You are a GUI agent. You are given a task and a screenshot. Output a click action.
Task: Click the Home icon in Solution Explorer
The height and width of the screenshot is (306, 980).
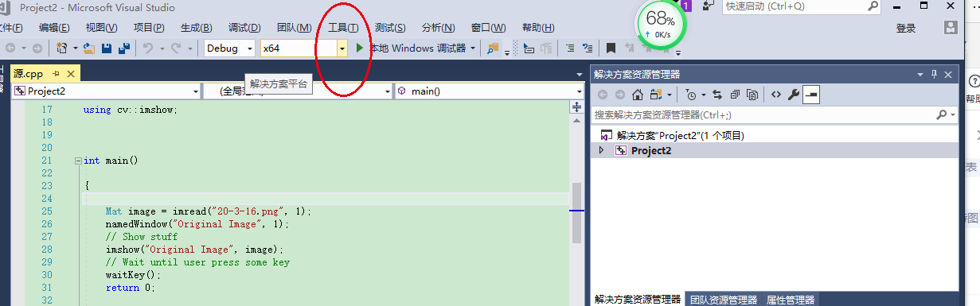tap(638, 95)
